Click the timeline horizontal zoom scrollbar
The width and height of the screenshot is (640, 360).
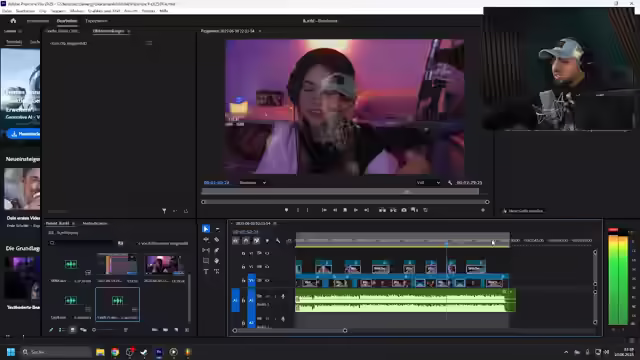click(290, 330)
